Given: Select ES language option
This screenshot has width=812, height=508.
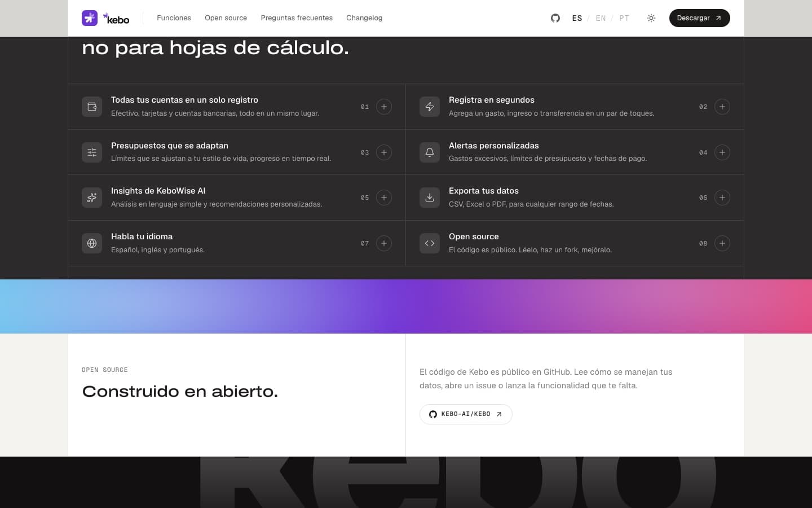Looking at the screenshot, I should pos(577,18).
